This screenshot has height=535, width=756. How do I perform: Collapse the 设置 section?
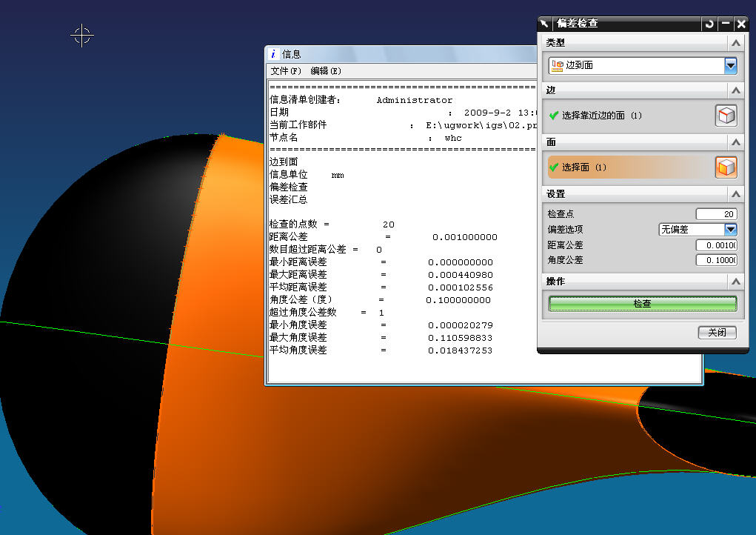click(x=736, y=194)
